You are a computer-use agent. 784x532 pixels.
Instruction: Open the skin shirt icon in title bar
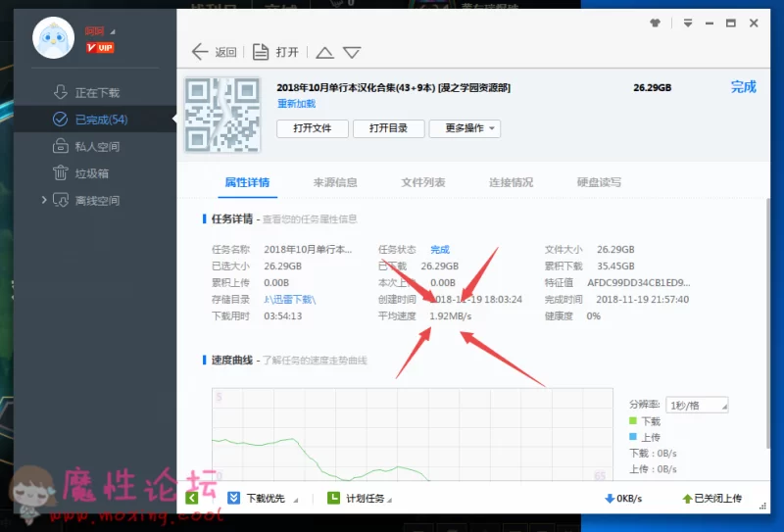point(655,23)
